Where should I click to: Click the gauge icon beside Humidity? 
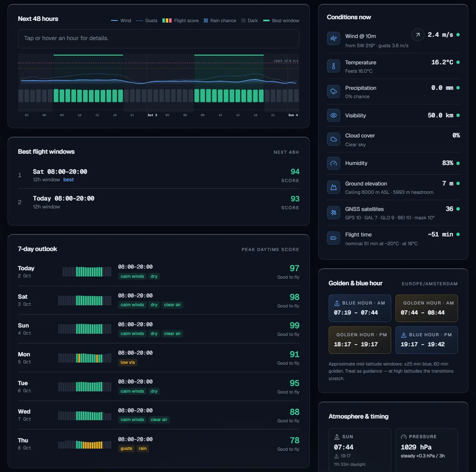point(333,163)
